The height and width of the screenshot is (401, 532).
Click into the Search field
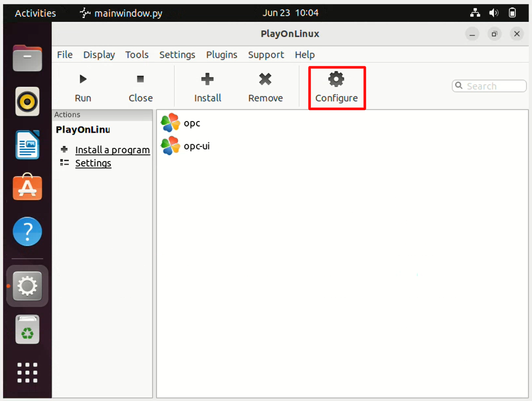point(489,86)
